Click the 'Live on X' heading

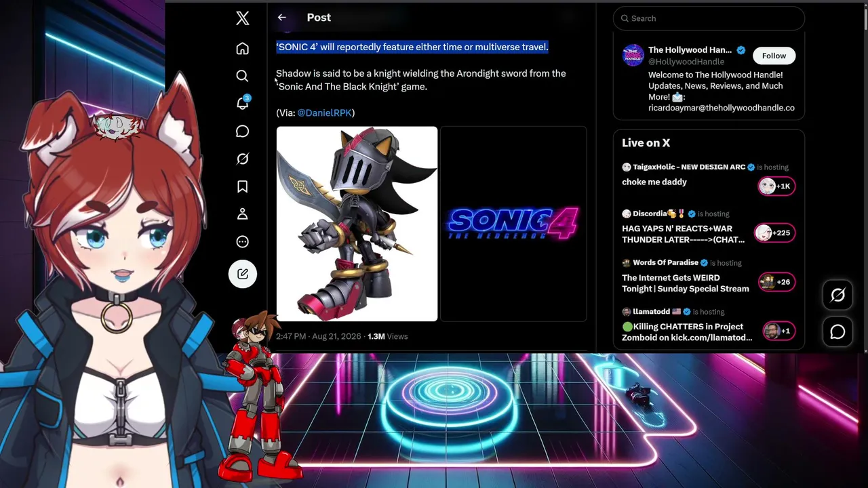pos(646,143)
